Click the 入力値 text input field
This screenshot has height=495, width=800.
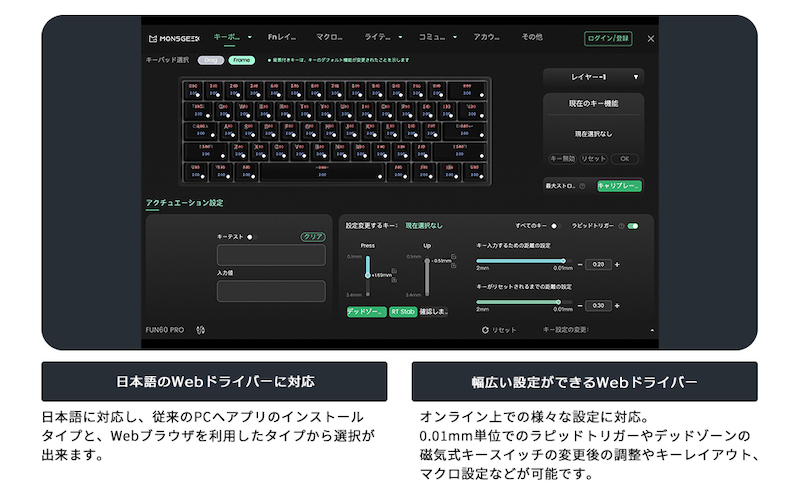271,291
